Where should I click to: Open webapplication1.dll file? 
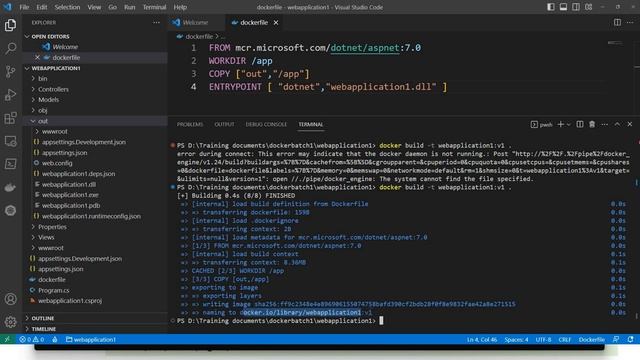[69, 184]
